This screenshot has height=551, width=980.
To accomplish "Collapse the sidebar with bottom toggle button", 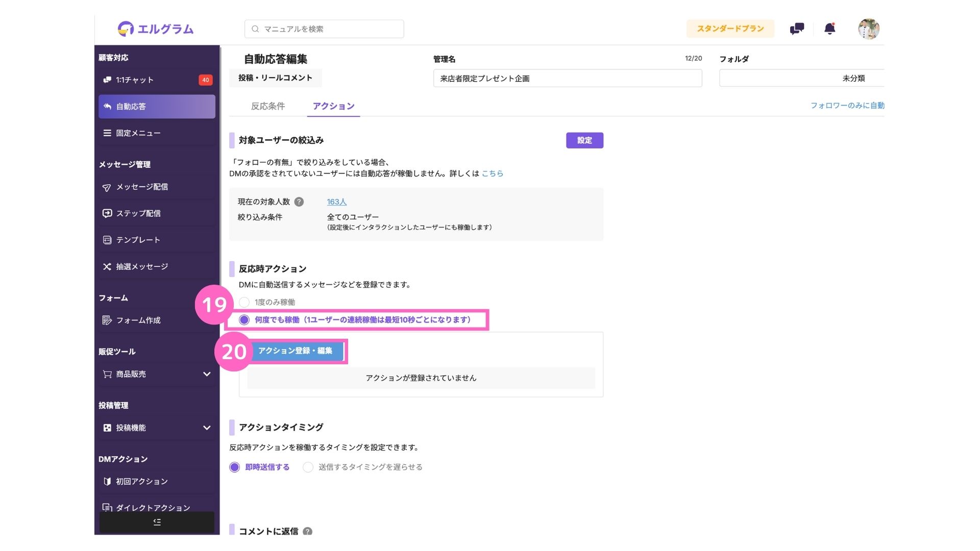I will click(157, 522).
